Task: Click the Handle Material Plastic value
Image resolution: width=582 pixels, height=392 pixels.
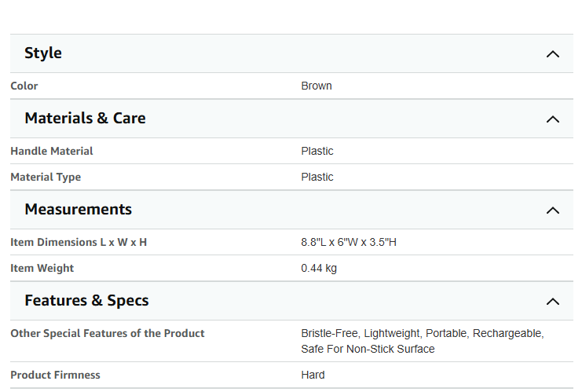Action: 317,151
